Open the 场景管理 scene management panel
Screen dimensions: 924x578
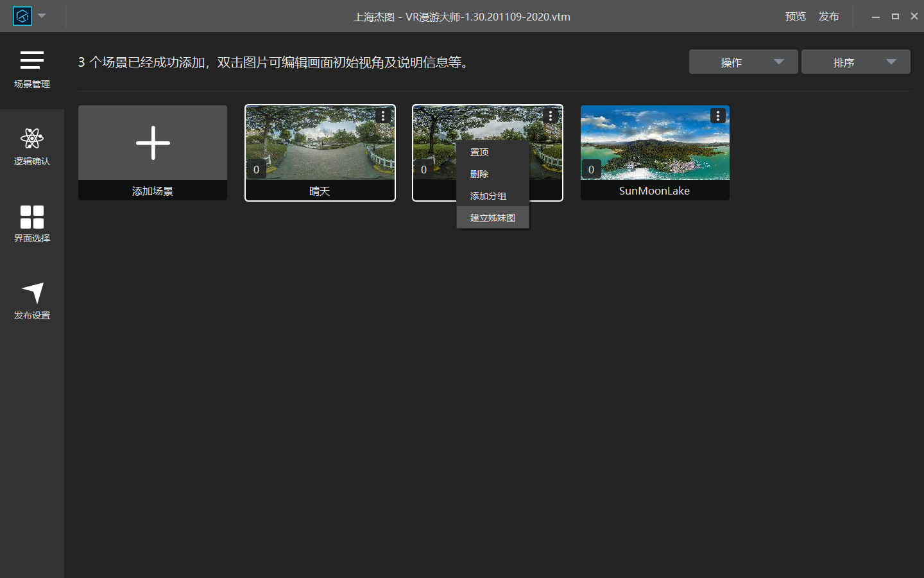31,70
